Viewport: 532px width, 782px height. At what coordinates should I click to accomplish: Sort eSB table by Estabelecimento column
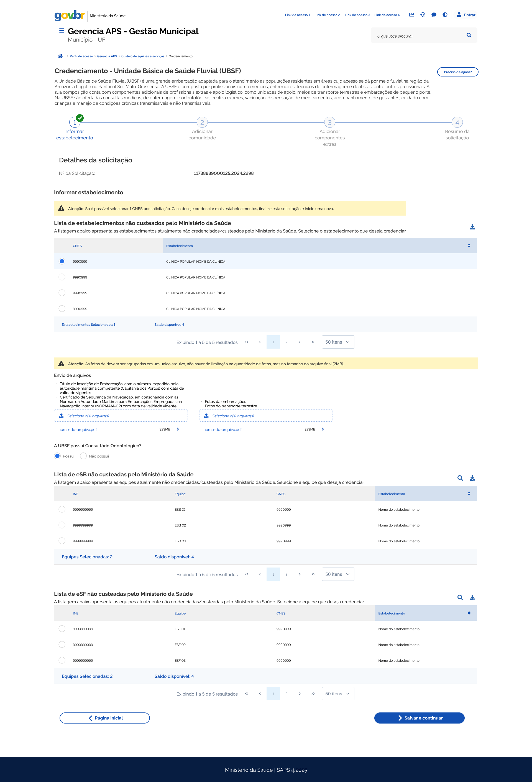click(469, 494)
